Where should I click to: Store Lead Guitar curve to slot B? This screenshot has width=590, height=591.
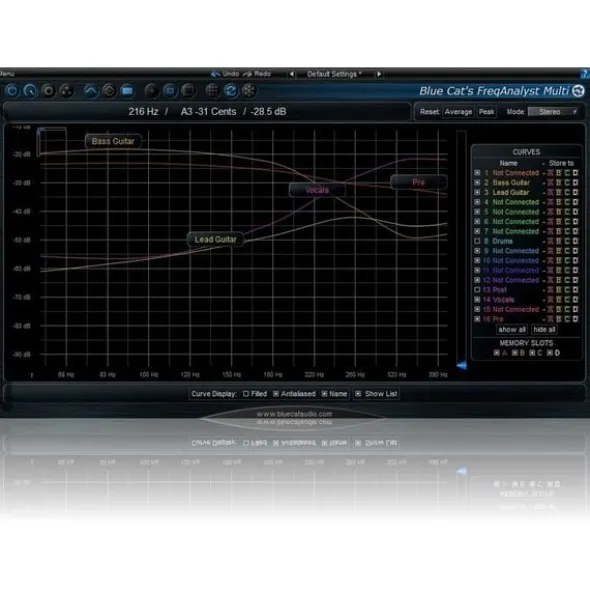[x=559, y=193]
